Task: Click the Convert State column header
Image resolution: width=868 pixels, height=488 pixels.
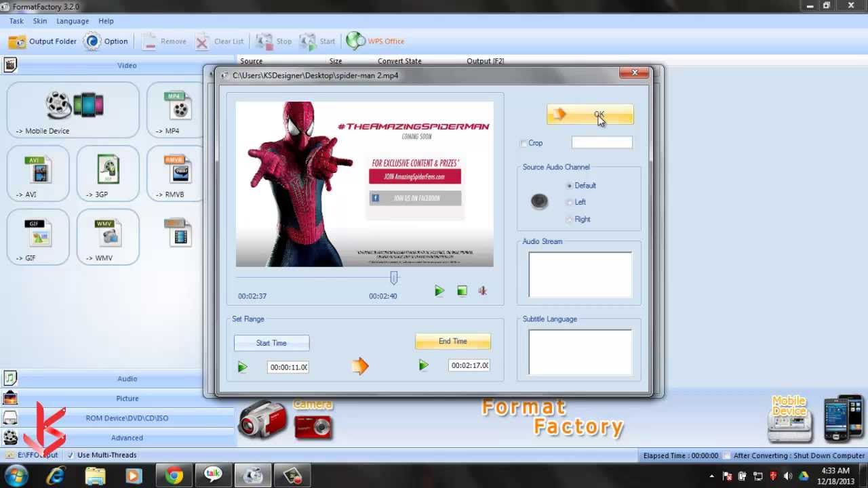Action: pos(399,61)
